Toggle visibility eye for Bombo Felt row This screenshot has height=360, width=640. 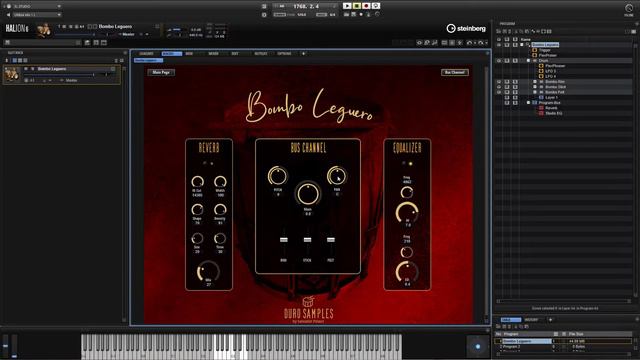[x=499, y=92]
